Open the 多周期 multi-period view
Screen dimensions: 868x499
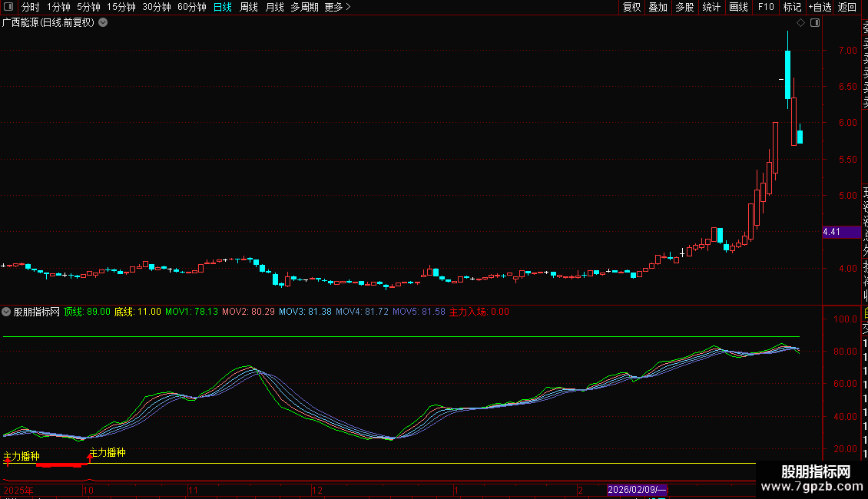tap(304, 7)
